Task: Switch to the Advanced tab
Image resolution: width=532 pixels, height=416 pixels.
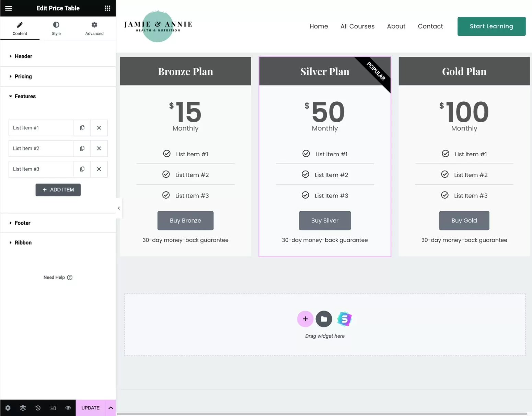Action: [x=94, y=29]
